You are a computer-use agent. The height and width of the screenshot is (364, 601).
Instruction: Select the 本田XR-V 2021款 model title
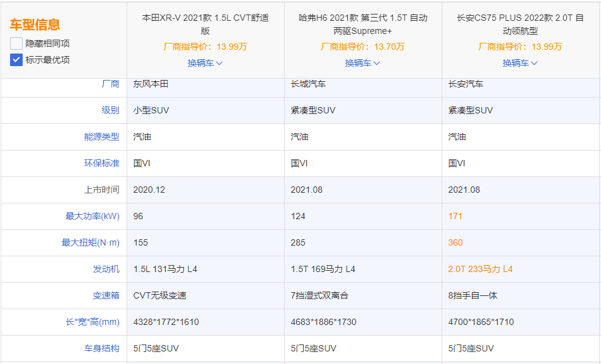(205, 24)
